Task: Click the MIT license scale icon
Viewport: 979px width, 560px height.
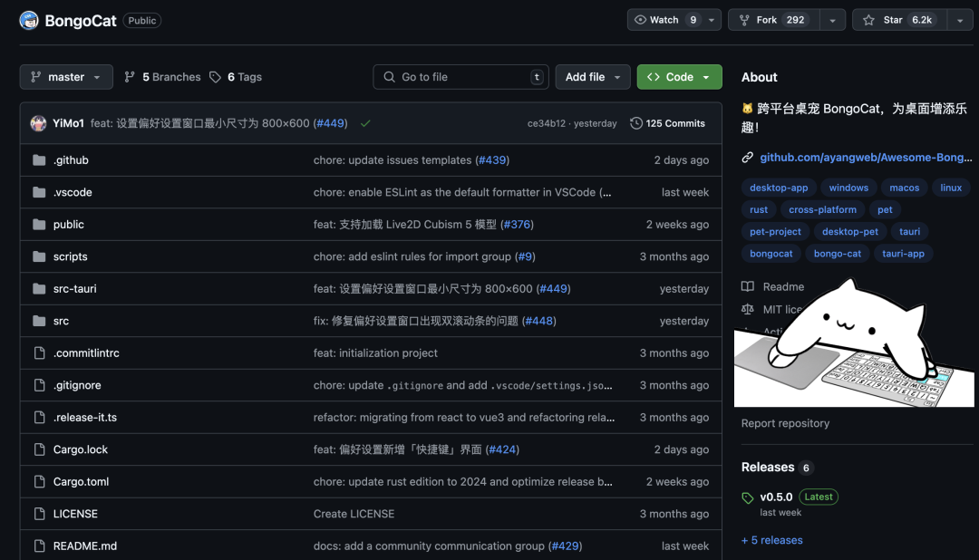Action: (x=747, y=309)
